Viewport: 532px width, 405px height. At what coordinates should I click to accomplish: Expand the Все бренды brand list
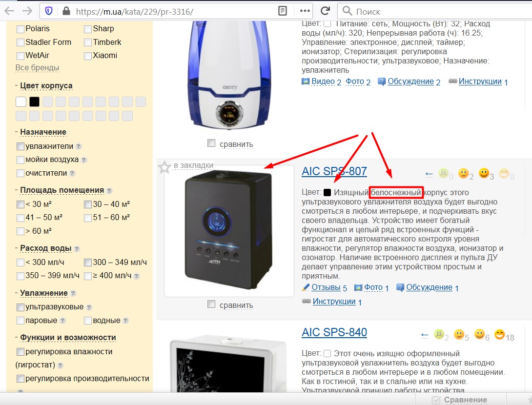click(x=37, y=67)
